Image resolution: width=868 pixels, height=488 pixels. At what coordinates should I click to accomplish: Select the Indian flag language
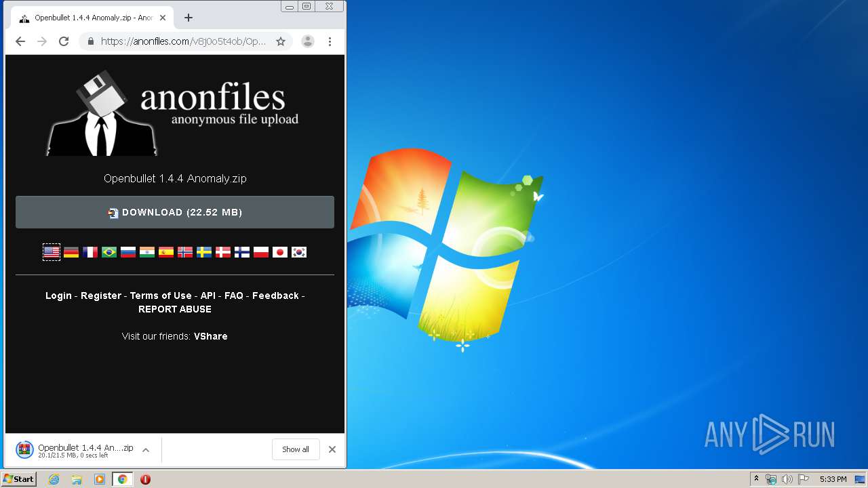[147, 252]
